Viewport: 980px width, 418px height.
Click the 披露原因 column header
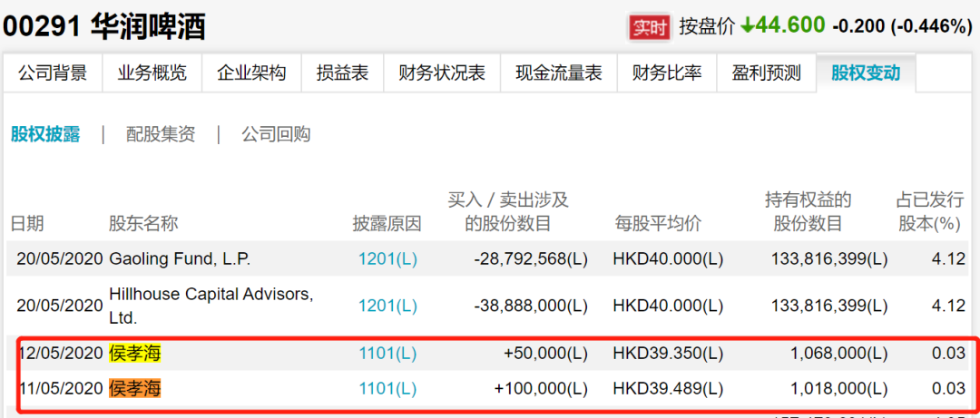tap(387, 224)
